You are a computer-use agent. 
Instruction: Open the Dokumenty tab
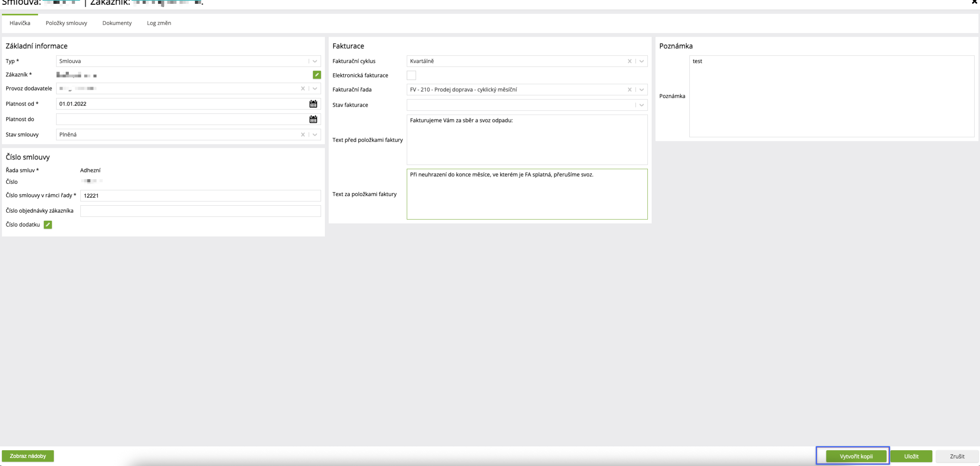pyautogui.click(x=117, y=23)
